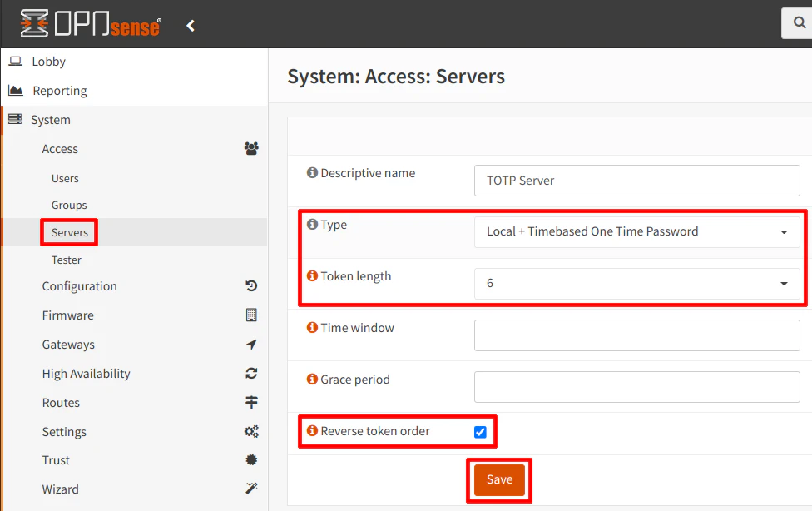Viewport: 812px width, 511px height.
Task: Collapse the sidebar with the chevron toggle
Action: [x=191, y=26]
